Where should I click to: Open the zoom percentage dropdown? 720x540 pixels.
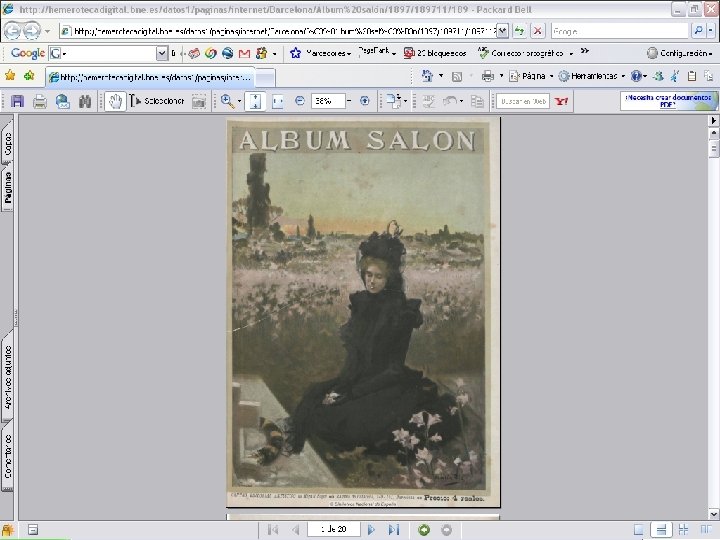(349, 101)
